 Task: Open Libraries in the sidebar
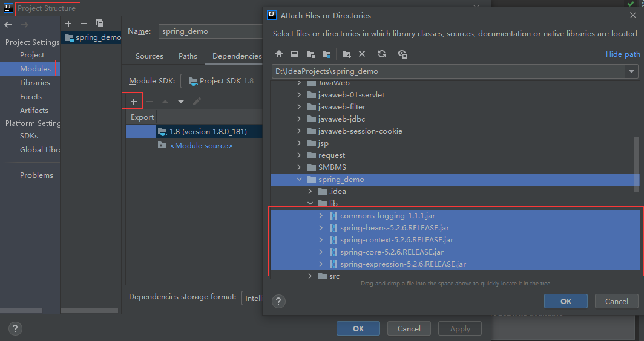pyautogui.click(x=35, y=82)
